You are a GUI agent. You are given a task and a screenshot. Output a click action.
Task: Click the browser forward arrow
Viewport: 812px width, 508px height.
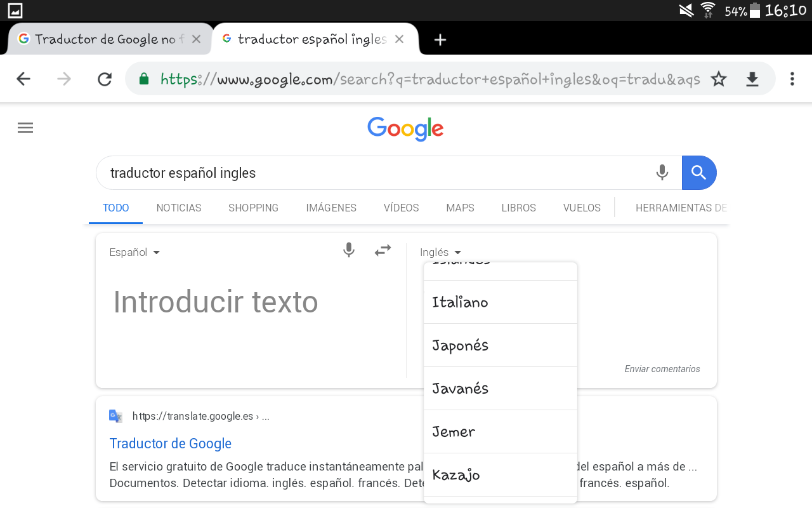[x=64, y=79]
